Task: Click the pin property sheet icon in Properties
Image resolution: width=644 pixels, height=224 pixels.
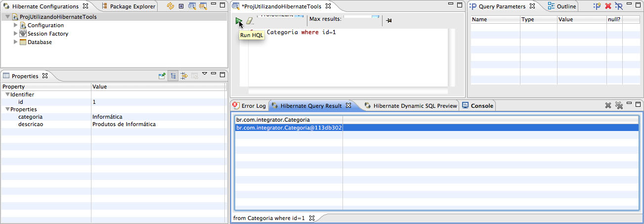Action: (x=162, y=76)
